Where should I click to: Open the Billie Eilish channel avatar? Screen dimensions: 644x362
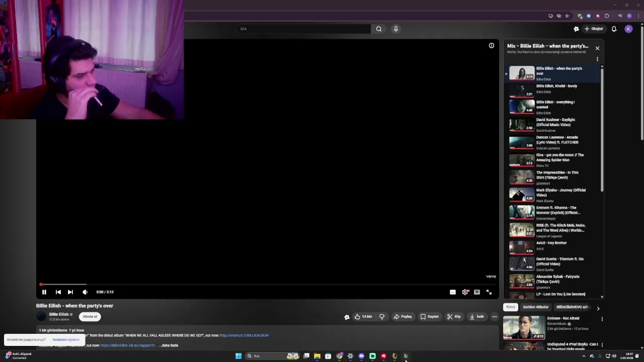pyautogui.click(x=41, y=316)
